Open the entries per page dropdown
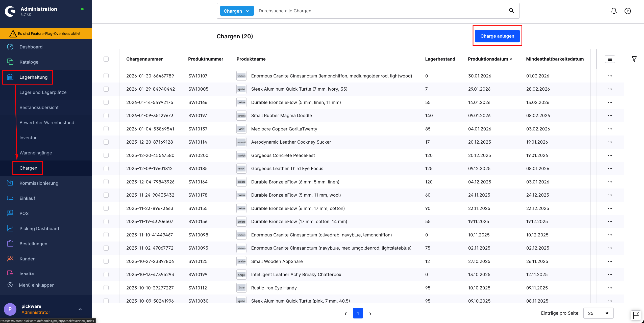This screenshot has width=644, height=323. tap(598, 313)
